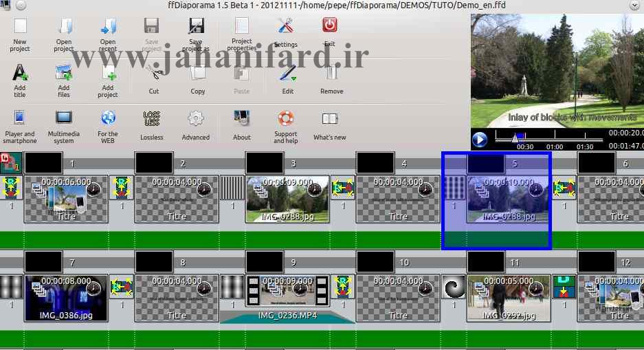Click music track under slide 1

click(66, 240)
